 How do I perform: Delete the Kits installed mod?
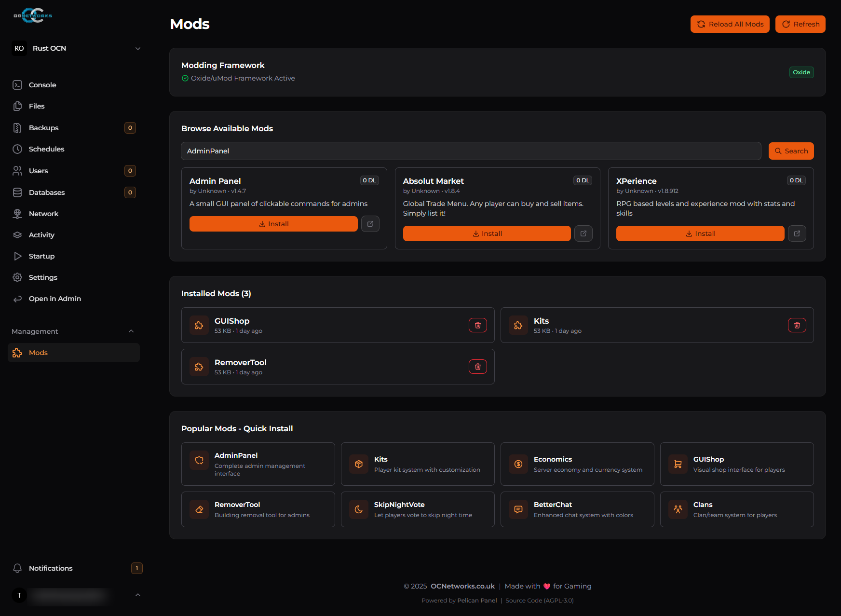pyautogui.click(x=797, y=325)
